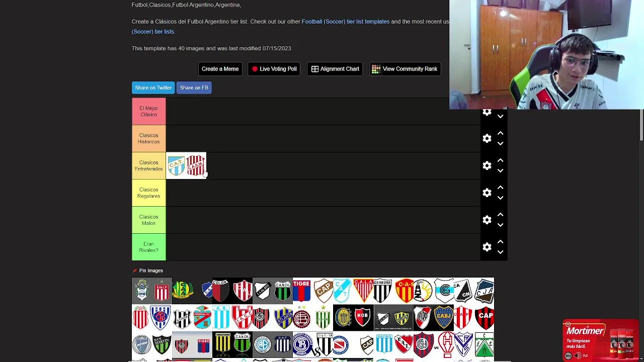Click Create a Meme button
This screenshot has height=362, width=644.
220,69
